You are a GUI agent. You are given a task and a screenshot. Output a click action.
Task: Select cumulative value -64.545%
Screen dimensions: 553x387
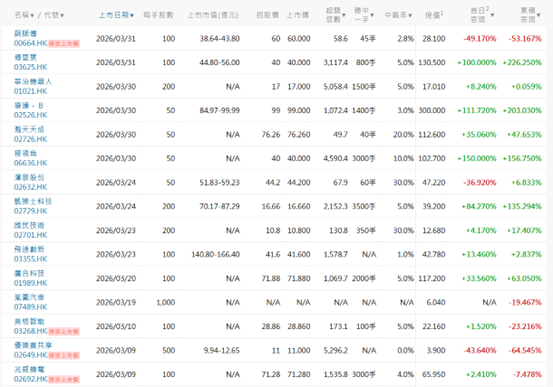(525, 351)
